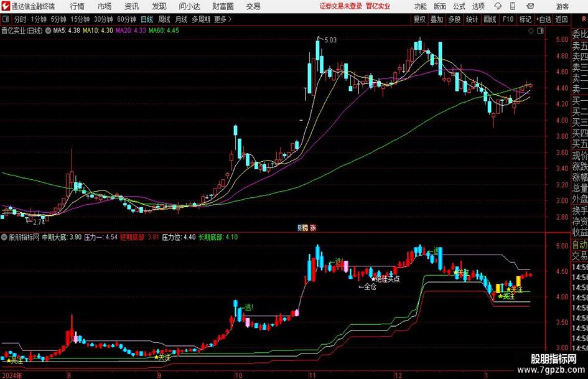Click the 压力位: 4.40 indicator value
The width and height of the screenshot is (588, 379).
(x=179, y=237)
